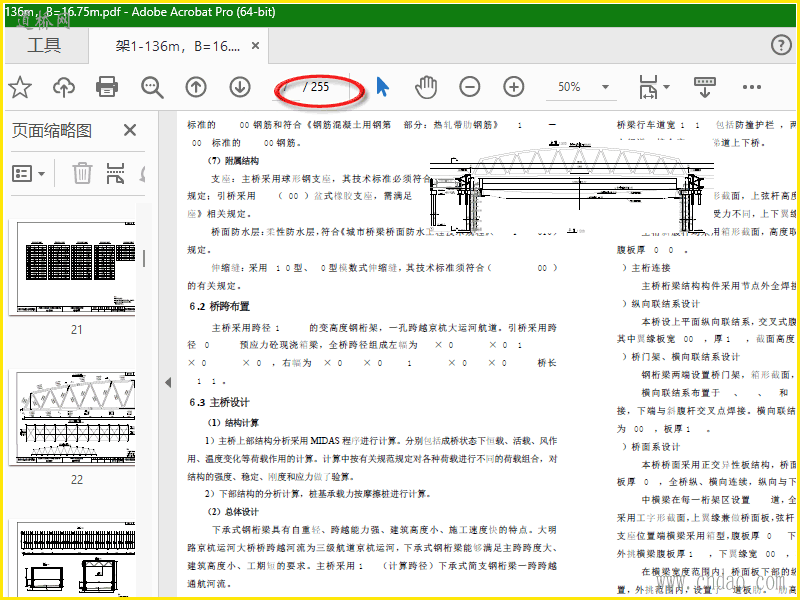
Task: Click the (1) 结构计算 subheading
Action: [233, 422]
